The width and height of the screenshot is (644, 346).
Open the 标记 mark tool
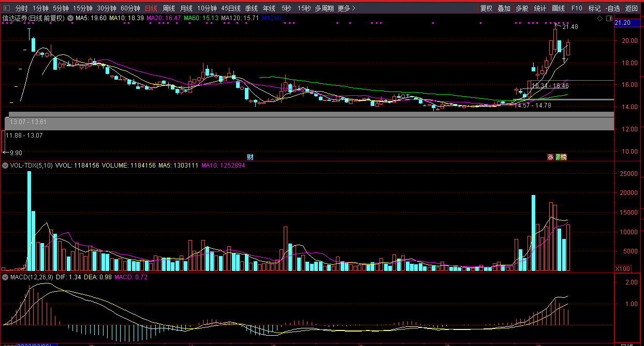(x=594, y=8)
